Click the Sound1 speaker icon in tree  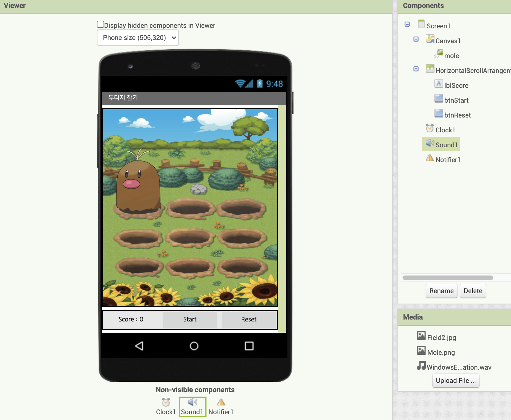(430, 143)
